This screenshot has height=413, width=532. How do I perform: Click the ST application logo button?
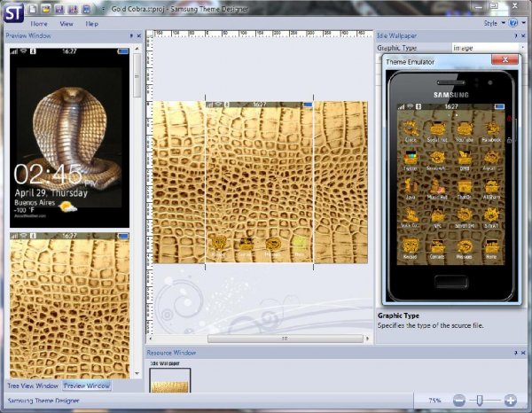(x=13, y=13)
